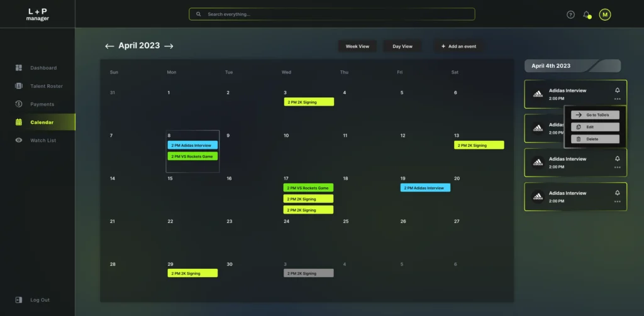Switch to Day View
The height and width of the screenshot is (316, 644).
[402, 46]
